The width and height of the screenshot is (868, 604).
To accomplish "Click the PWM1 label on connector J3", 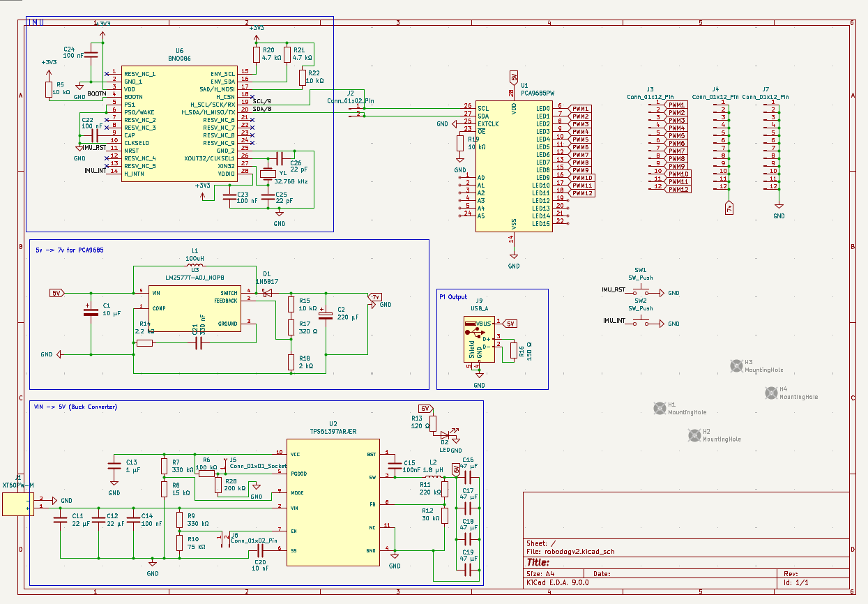I will click(677, 105).
